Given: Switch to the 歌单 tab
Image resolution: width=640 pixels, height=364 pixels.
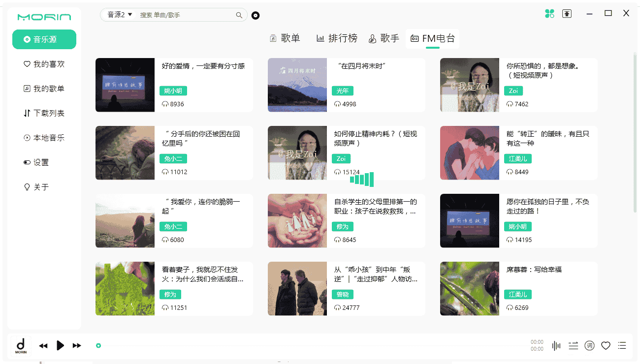Looking at the screenshot, I should (285, 38).
